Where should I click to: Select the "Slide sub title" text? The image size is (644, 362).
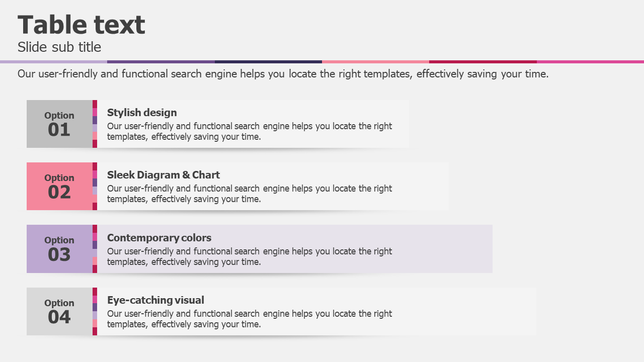(59, 47)
